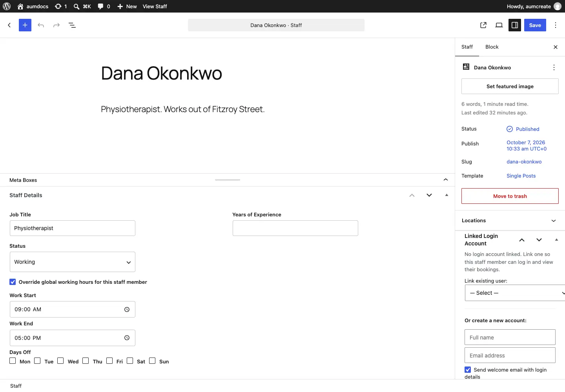Click the Undo arrow icon
The image size is (565, 392).
pos(41,25)
